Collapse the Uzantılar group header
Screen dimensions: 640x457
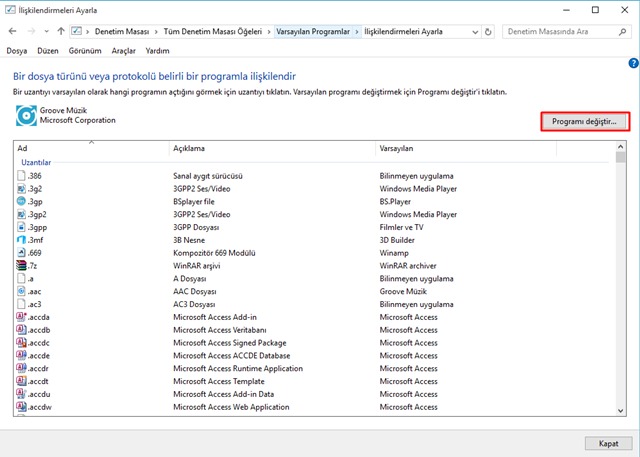[x=36, y=162]
